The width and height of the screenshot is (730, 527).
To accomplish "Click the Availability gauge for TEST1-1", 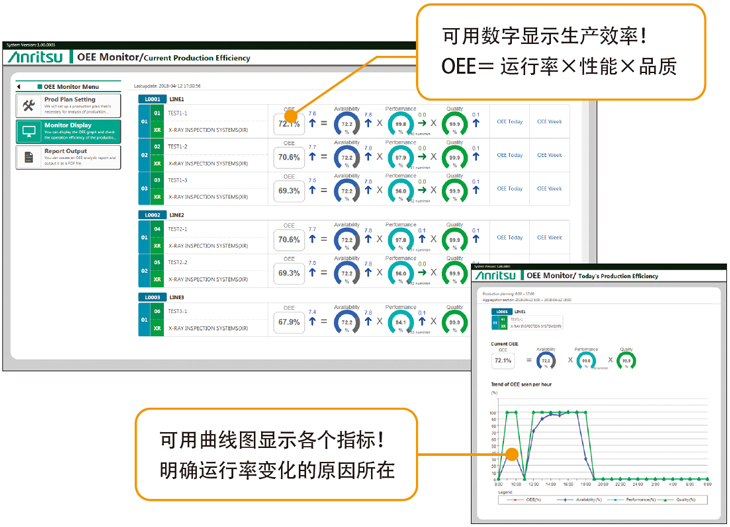I will click(347, 124).
